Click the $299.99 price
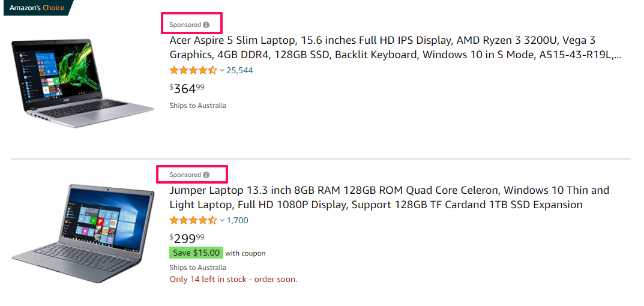 coord(187,238)
